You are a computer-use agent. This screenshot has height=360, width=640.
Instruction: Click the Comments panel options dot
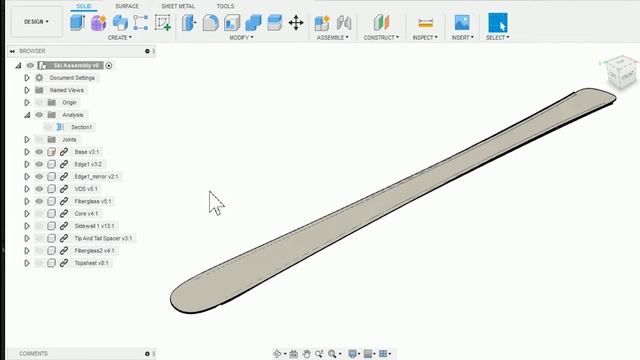click(147, 354)
